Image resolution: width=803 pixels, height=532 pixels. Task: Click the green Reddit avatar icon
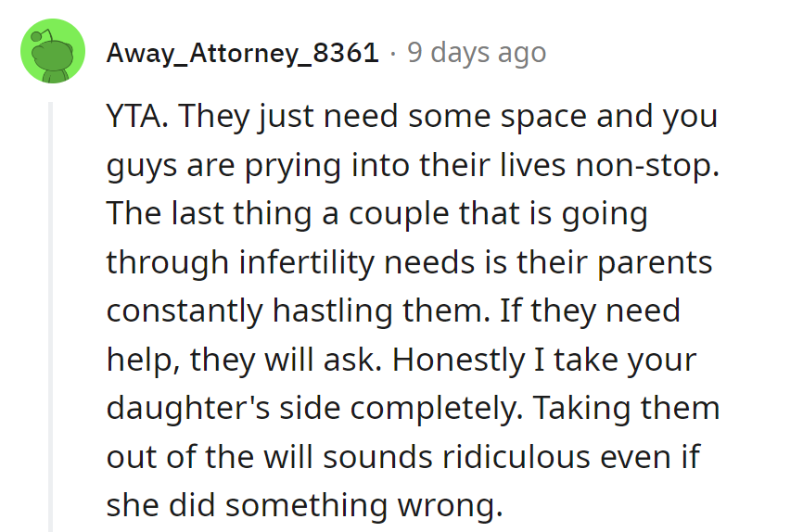coord(52,53)
